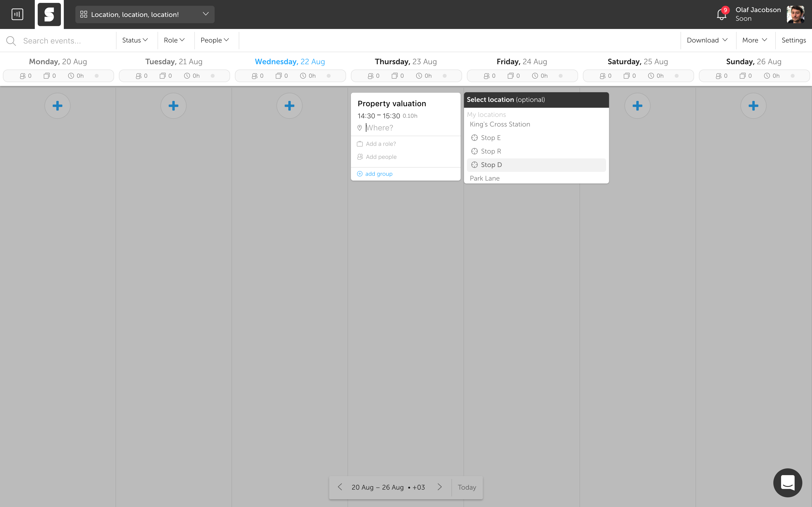Open the More menu
Viewport: 812px width, 507px height.
pyautogui.click(x=755, y=40)
